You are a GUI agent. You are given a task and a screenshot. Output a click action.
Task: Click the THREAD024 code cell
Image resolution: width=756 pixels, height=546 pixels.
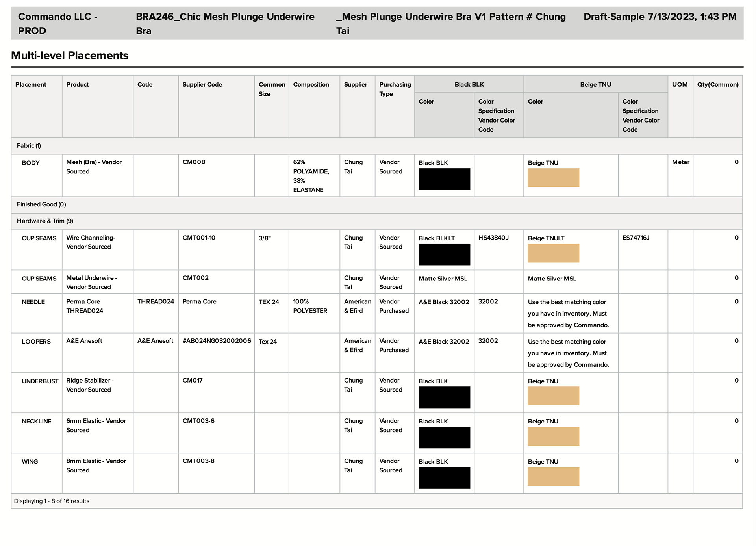tap(156, 301)
